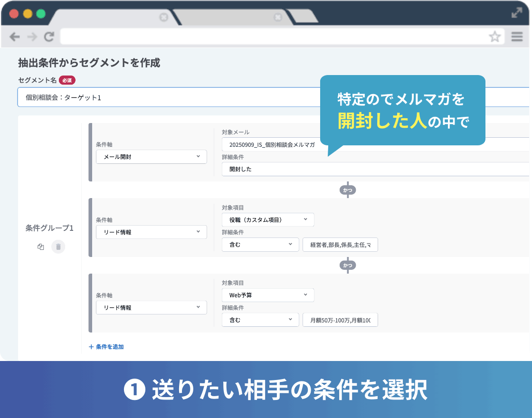Open the Web予算 対象項目 dropdown
This screenshot has height=418, width=532.
click(x=268, y=295)
